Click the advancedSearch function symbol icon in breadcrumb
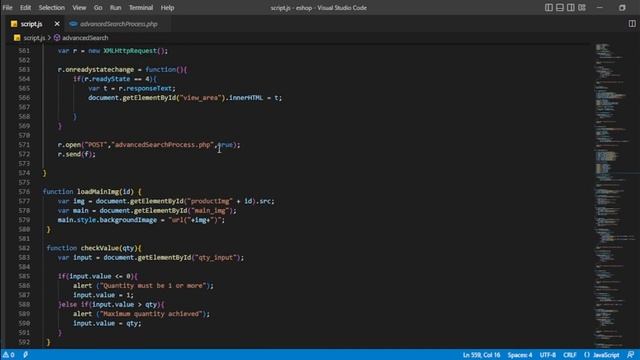Viewport: 640px width, 360px height. (x=57, y=38)
